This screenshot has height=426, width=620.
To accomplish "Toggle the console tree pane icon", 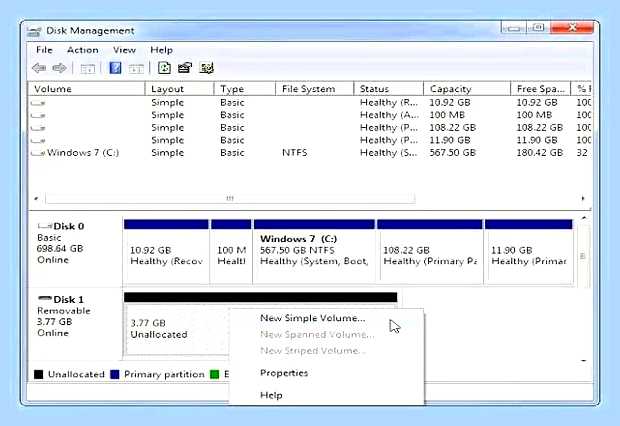I will (x=87, y=69).
